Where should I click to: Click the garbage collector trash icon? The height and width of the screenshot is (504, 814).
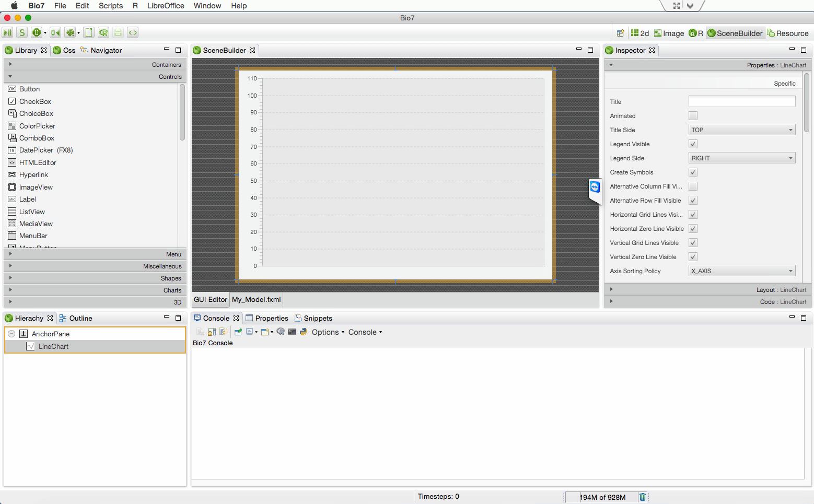(x=643, y=497)
